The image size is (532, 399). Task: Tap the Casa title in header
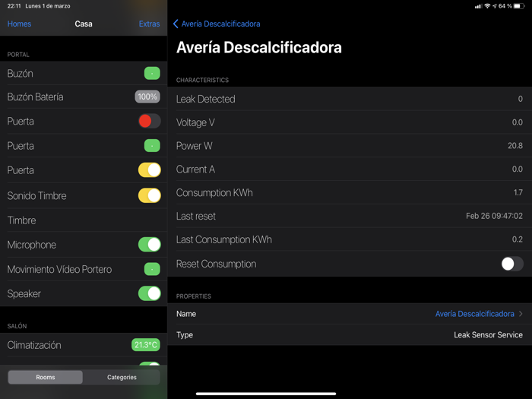[x=84, y=24]
